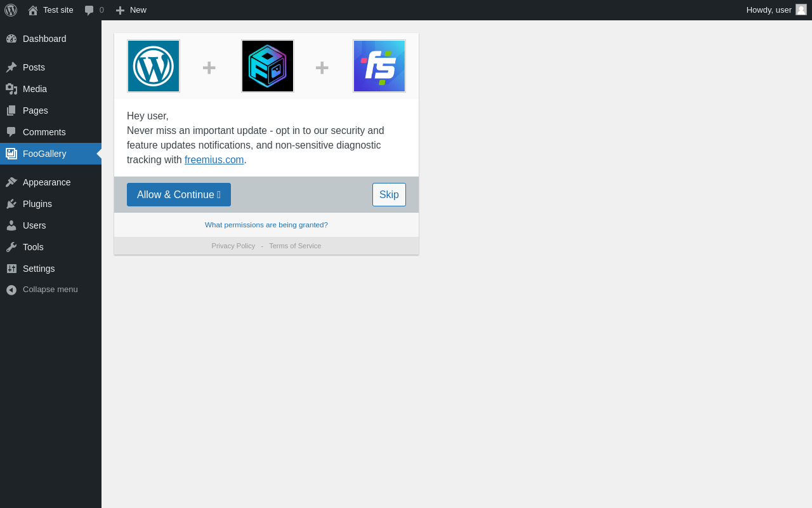Click the Media icon in sidebar
This screenshot has width=812, height=508.
(11, 89)
